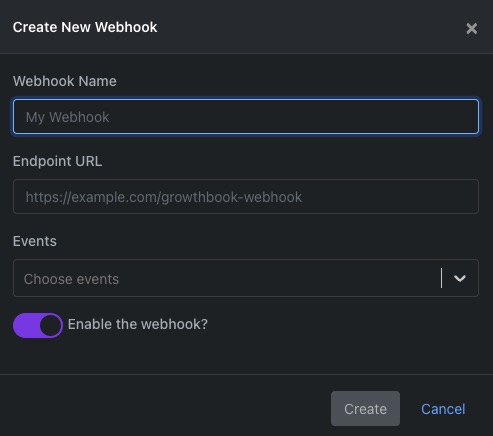493x436 pixels.
Task: Click the 'Events' label
Action: 35,241
